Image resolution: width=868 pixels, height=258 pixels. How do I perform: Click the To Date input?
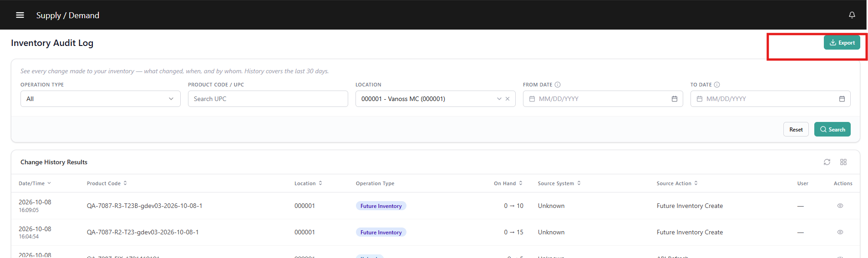tap(770, 99)
